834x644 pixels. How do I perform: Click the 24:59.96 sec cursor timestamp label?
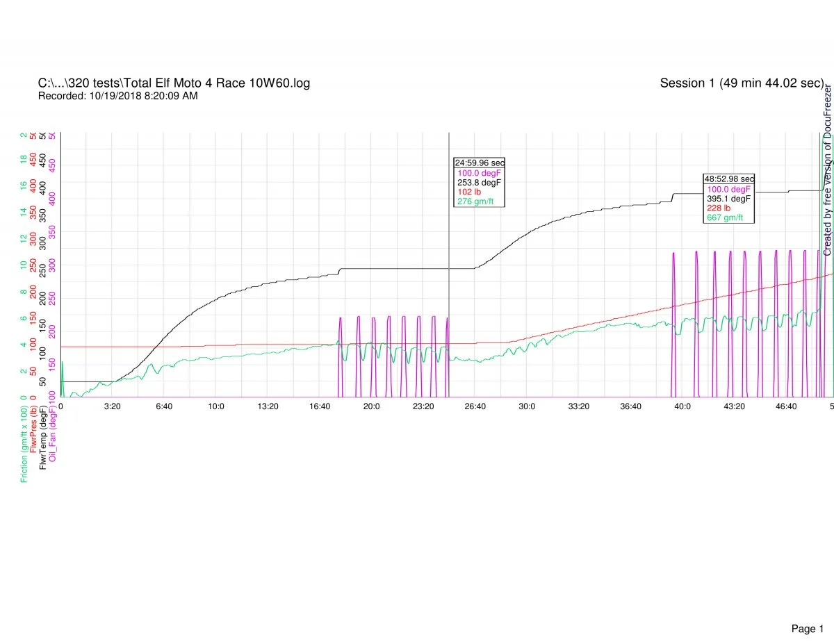click(480, 163)
